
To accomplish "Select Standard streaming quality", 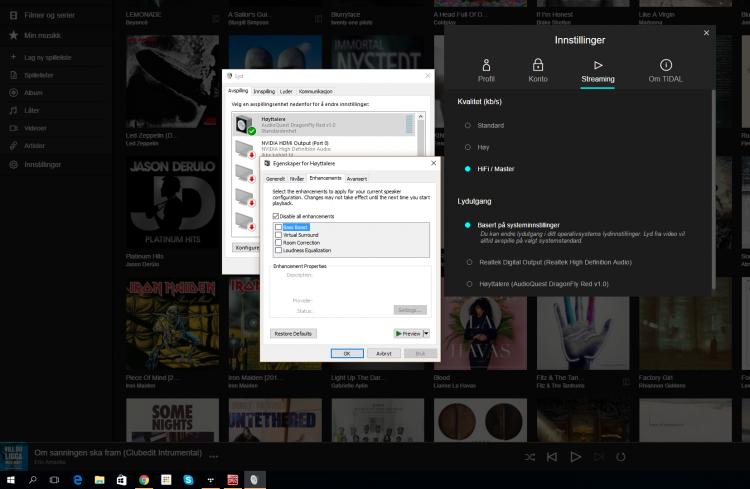I will (x=467, y=126).
